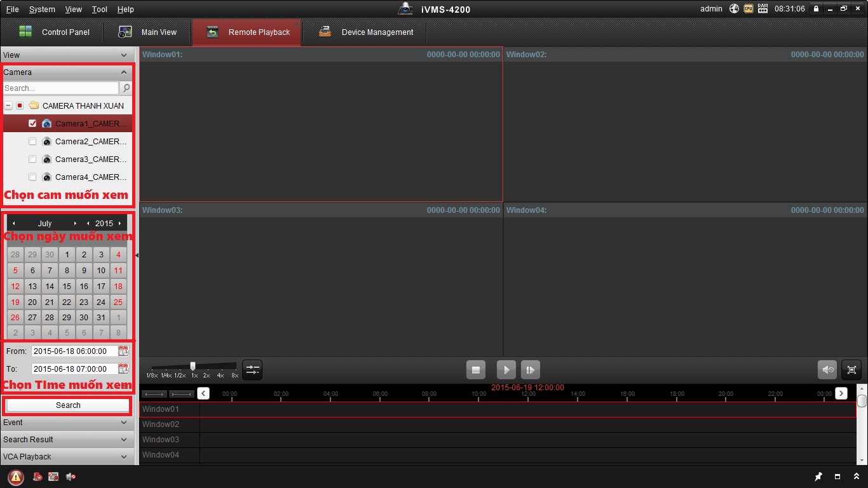Tick the Camera4 checkbox
The height and width of the screenshot is (488, 868).
click(32, 177)
